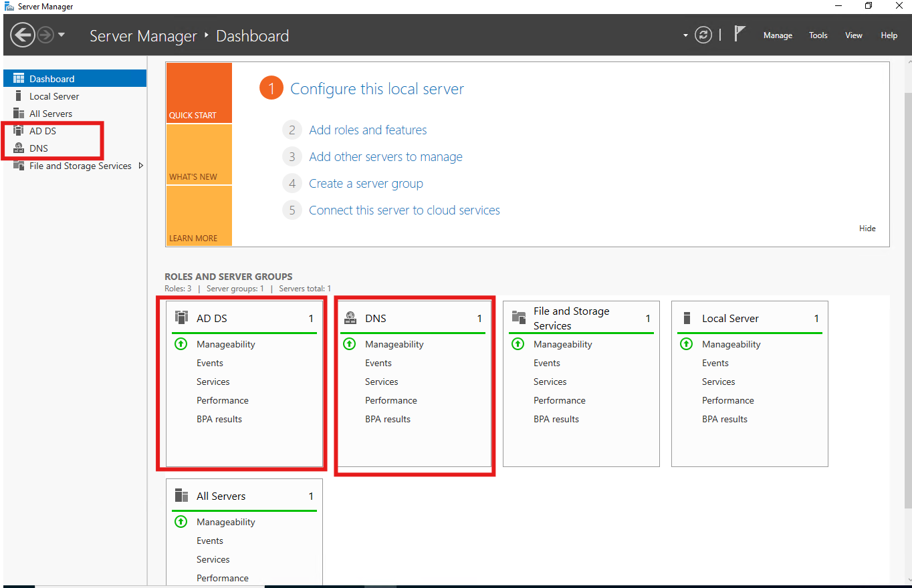Click Configure this local server link
The image size is (912, 588).
[x=377, y=89]
